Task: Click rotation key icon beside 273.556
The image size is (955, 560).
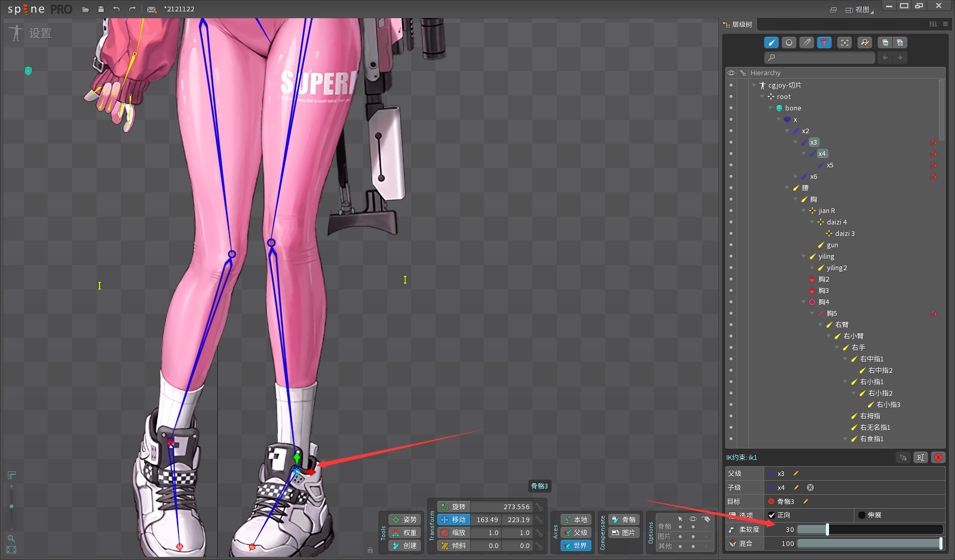Action: 540,507
